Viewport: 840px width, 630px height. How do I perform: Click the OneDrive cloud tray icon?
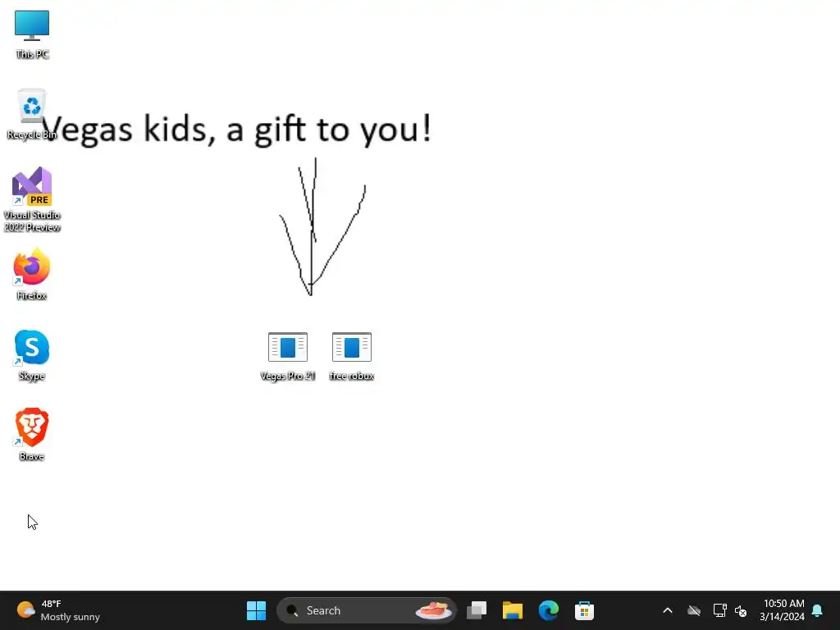[694, 610]
